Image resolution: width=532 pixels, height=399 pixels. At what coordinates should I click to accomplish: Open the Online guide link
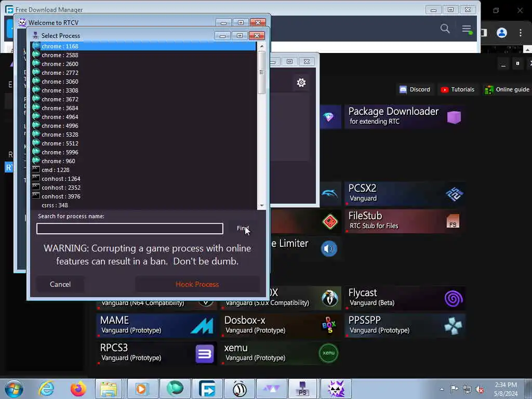(507, 89)
